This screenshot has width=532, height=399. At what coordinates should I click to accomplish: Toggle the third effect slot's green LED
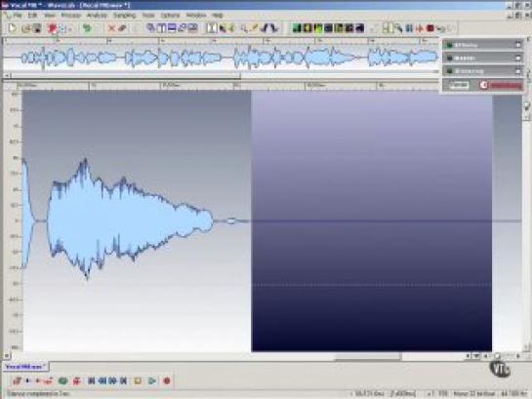(x=450, y=71)
